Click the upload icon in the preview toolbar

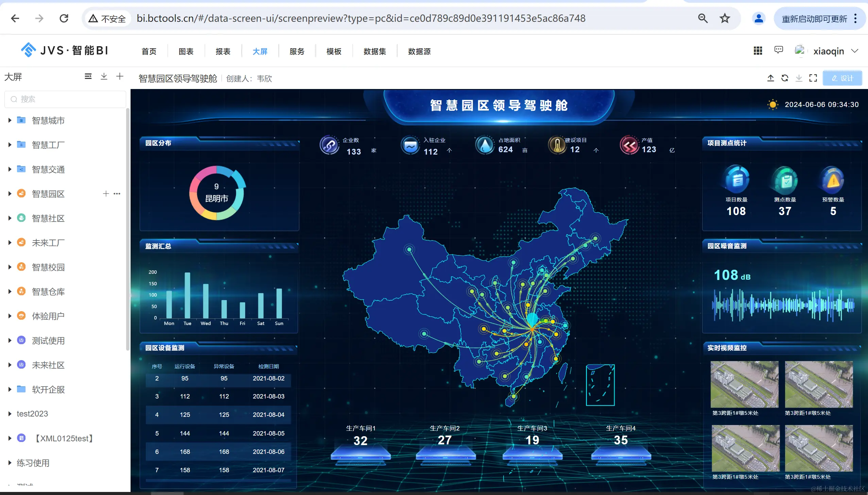(770, 78)
